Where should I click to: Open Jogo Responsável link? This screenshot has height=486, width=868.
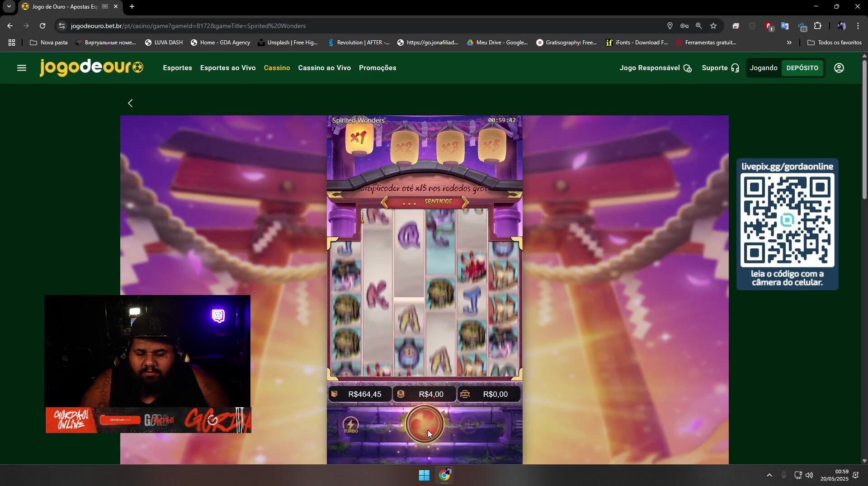[x=656, y=68]
